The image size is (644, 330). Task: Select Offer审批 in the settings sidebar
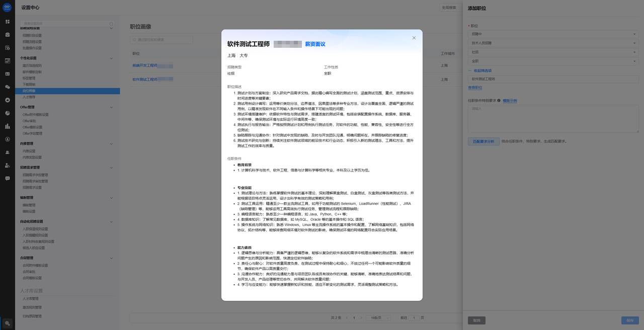click(x=29, y=121)
